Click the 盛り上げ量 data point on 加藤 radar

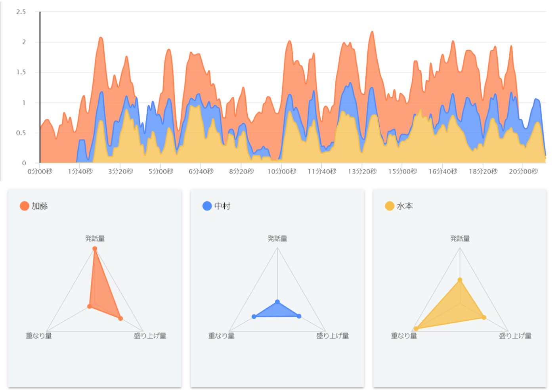[120, 318]
